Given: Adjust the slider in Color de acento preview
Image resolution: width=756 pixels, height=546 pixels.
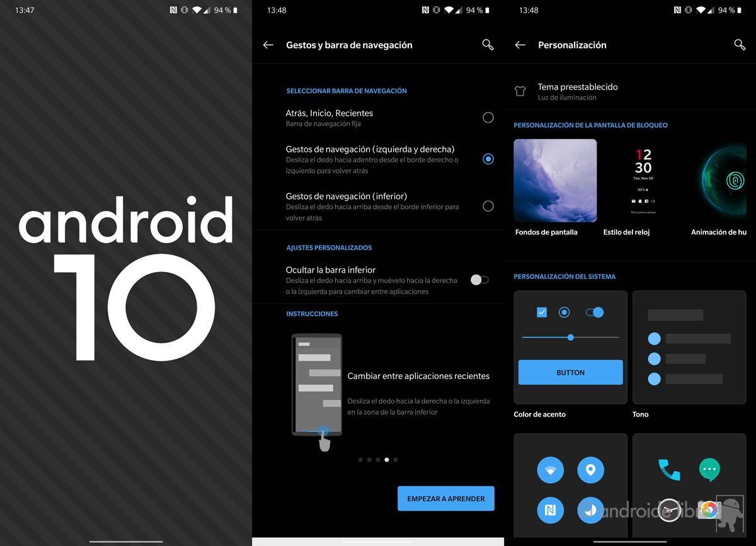Looking at the screenshot, I should click(571, 338).
